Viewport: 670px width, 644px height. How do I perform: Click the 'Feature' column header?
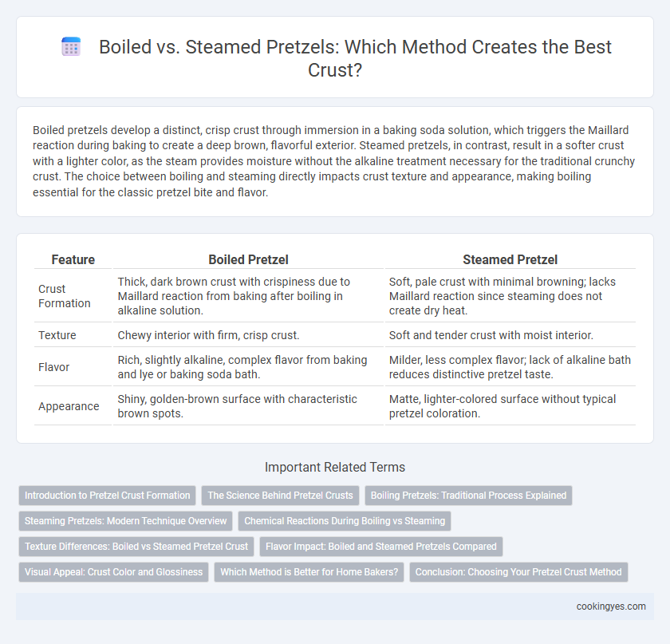click(x=73, y=259)
